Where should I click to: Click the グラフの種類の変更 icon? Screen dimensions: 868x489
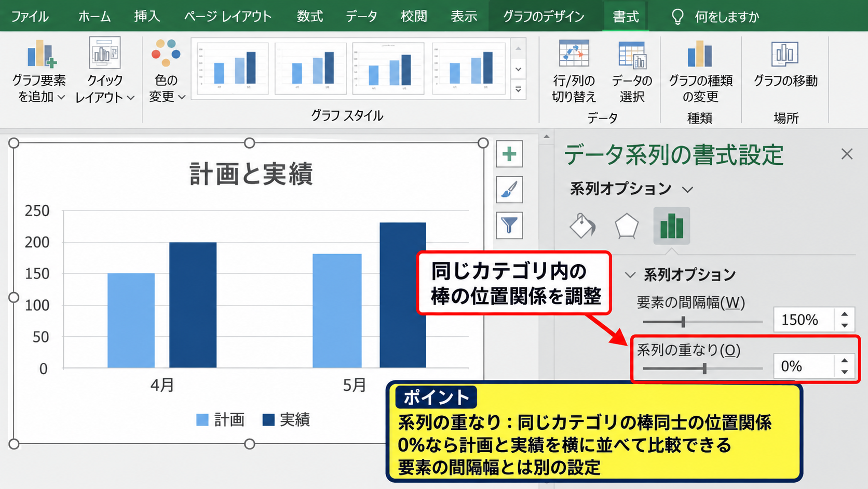[x=700, y=54]
